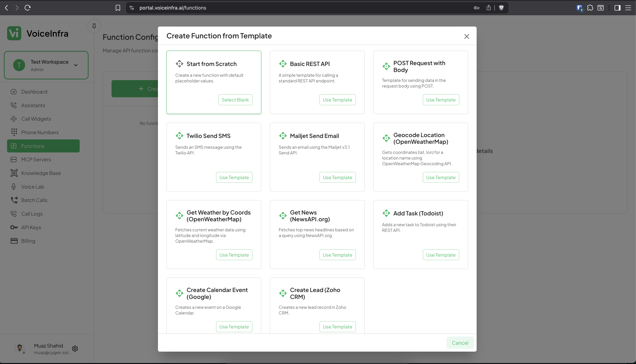Click the Bitwarden extension icon in toolbar
The width and height of the screenshot is (636, 364).
tap(580, 8)
